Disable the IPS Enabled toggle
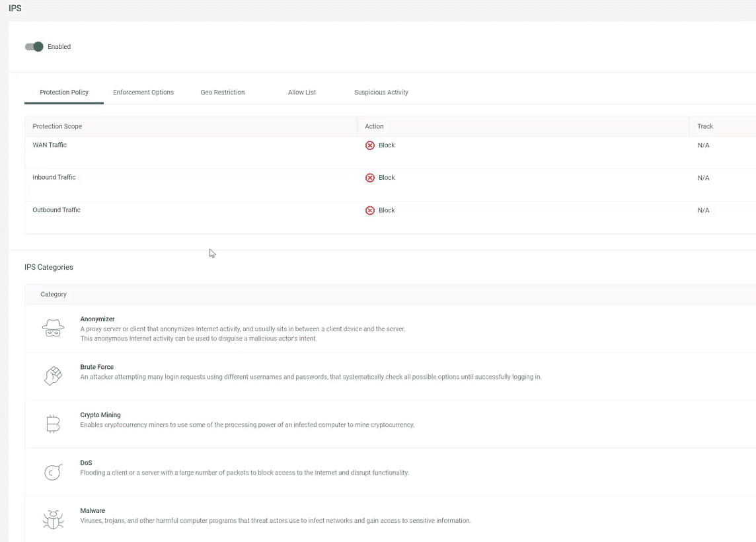 point(34,47)
